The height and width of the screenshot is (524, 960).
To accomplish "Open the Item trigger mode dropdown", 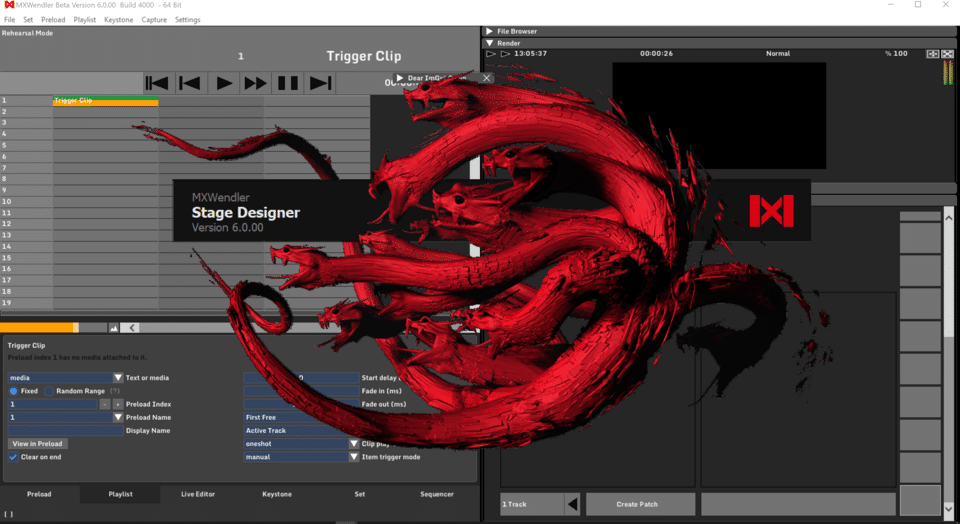I will [353, 457].
